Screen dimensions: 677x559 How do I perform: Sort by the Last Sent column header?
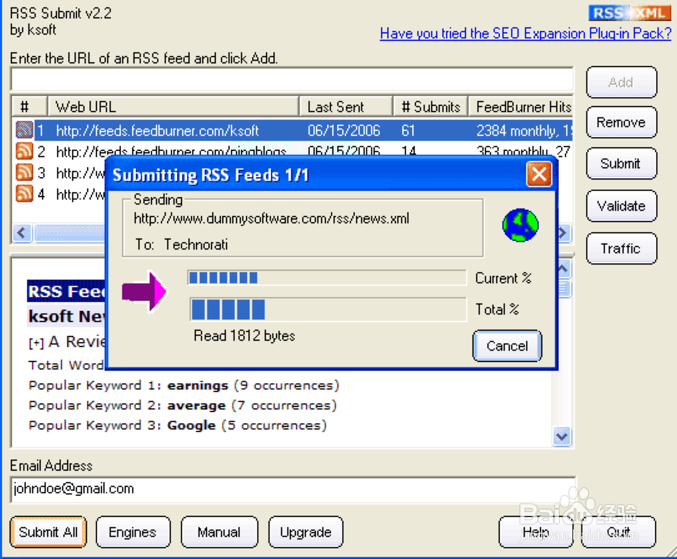(x=346, y=107)
